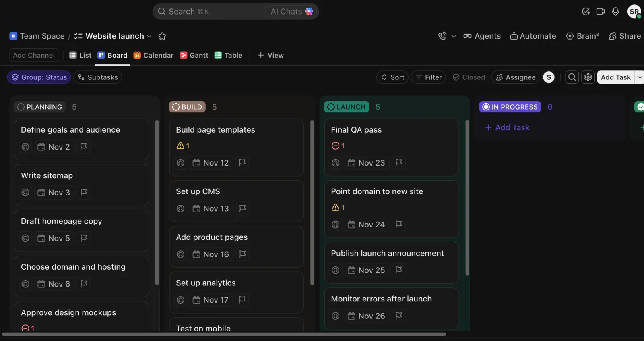644x341 pixels.
Task: Assign a user to Set up CMS
Action: 181,208
